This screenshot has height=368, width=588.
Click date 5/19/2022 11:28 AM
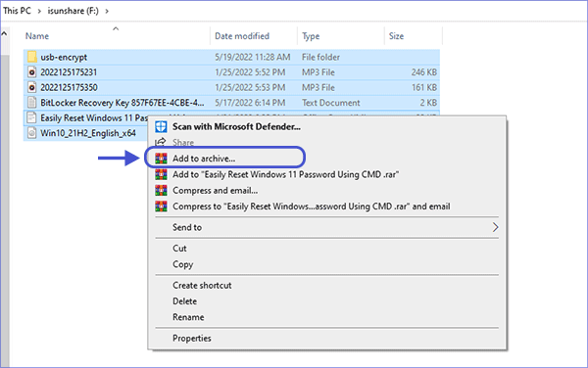click(x=253, y=57)
